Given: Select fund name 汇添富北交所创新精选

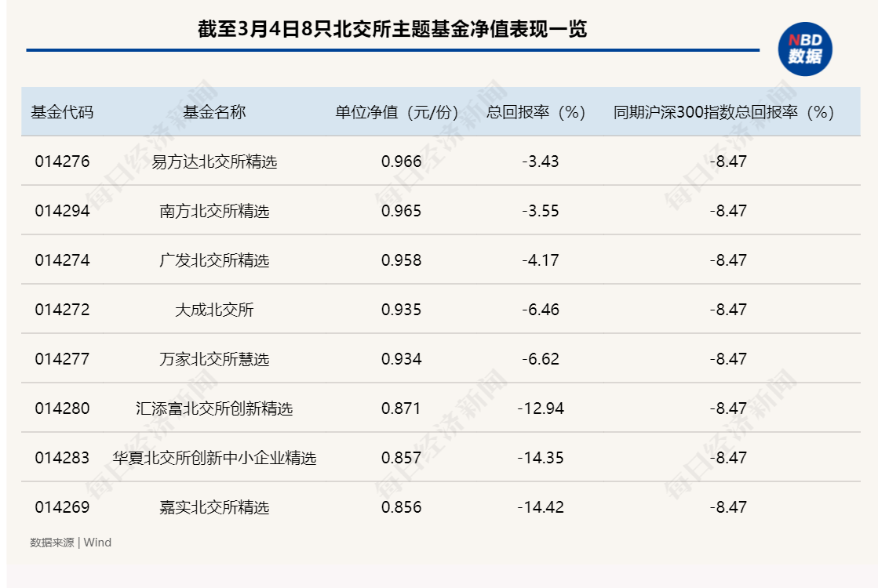Looking at the screenshot, I should click(214, 408).
